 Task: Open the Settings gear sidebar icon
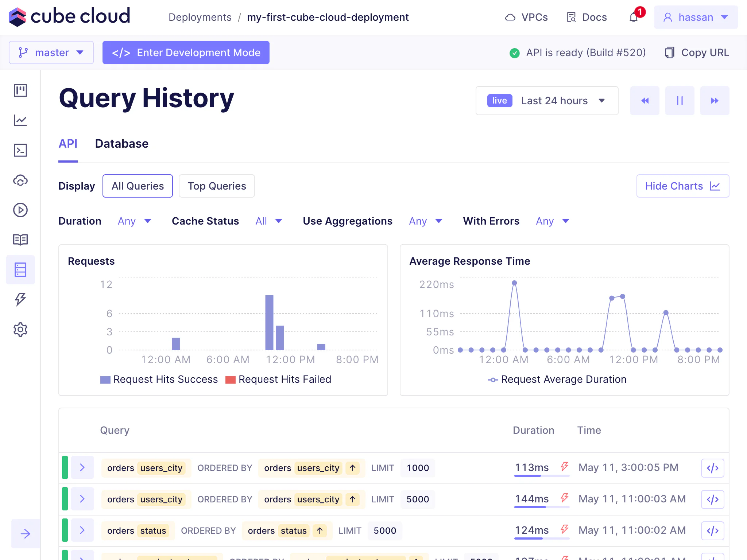pos(20,330)
